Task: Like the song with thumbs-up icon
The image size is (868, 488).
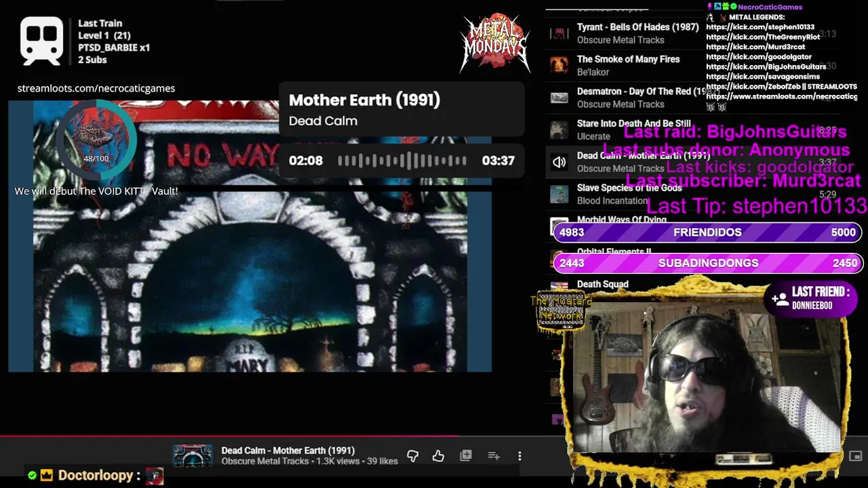Action: click(x=438, y=456)
